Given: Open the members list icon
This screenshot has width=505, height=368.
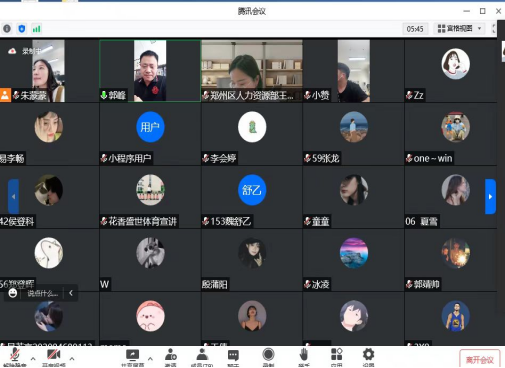Looking at the screenshot, I should point(202,356).
